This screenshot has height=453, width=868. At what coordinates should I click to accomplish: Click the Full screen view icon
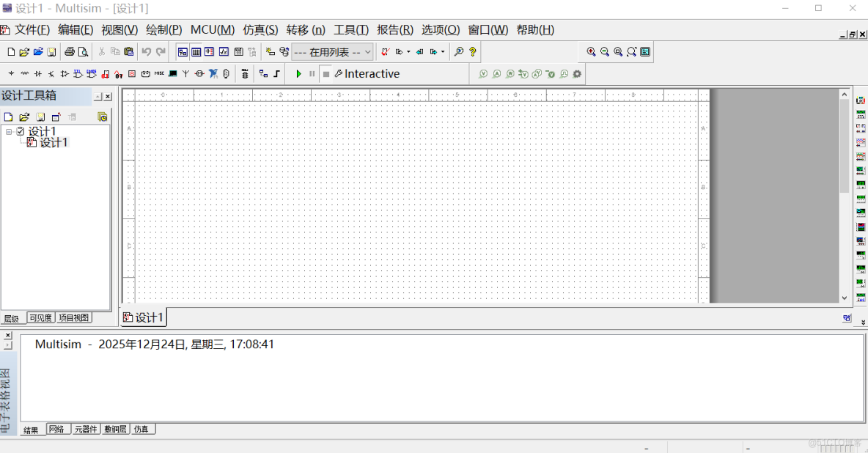pos(645,51)
